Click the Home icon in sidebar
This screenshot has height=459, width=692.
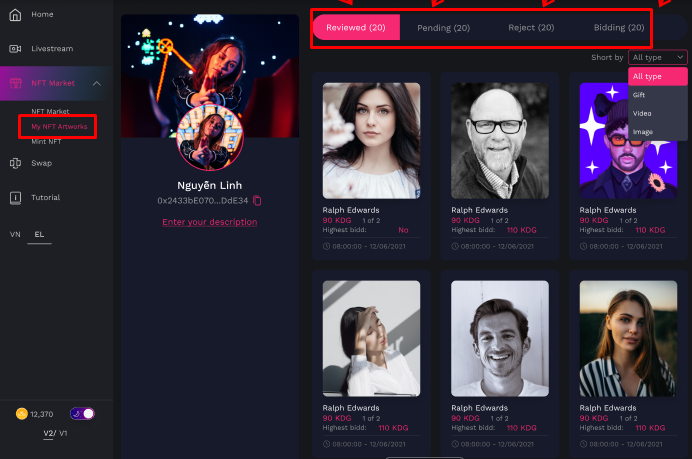point(15,15)
